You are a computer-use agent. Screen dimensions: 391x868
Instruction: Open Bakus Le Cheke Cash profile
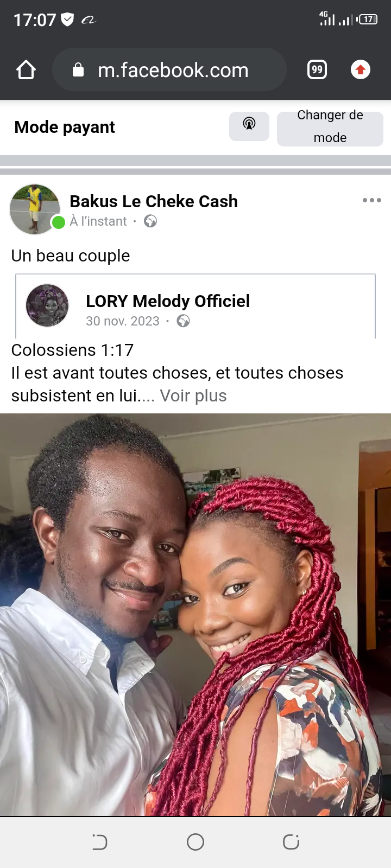(x=154, y=201)
